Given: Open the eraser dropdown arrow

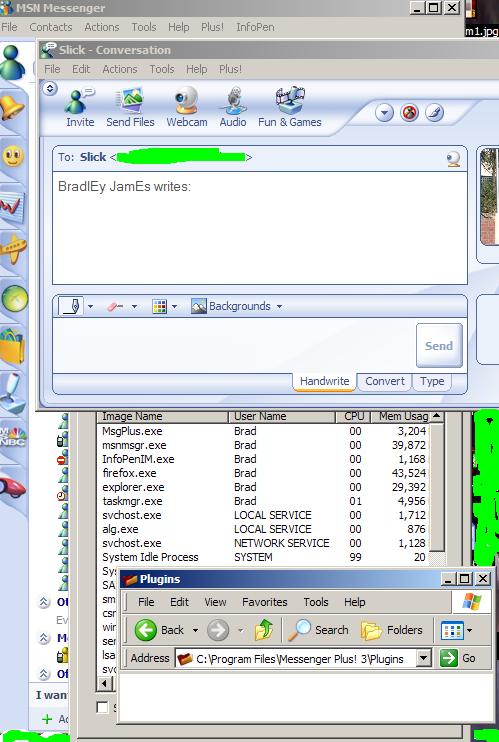Looking at the screenshot, I should tap(134, 307).
